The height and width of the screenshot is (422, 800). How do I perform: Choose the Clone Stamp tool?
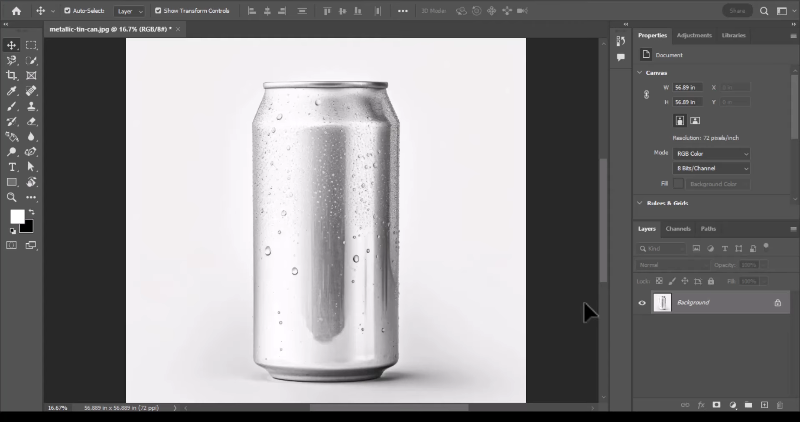(31, 106)
